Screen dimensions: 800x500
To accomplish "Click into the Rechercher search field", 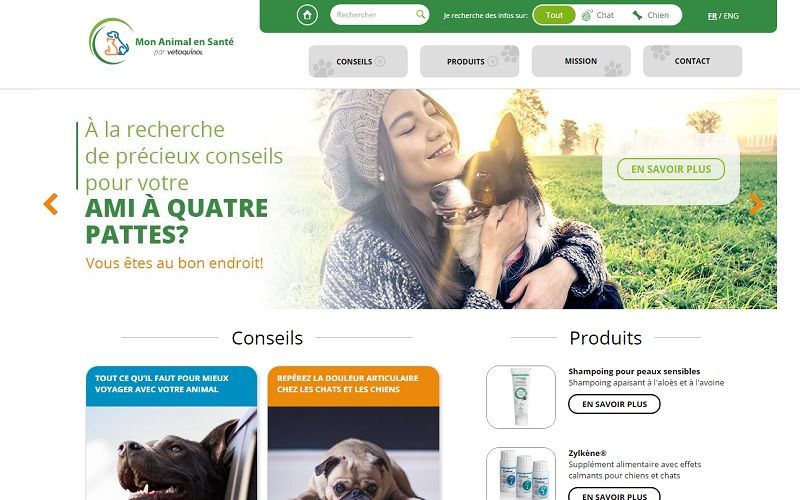I will click(374, 15).
